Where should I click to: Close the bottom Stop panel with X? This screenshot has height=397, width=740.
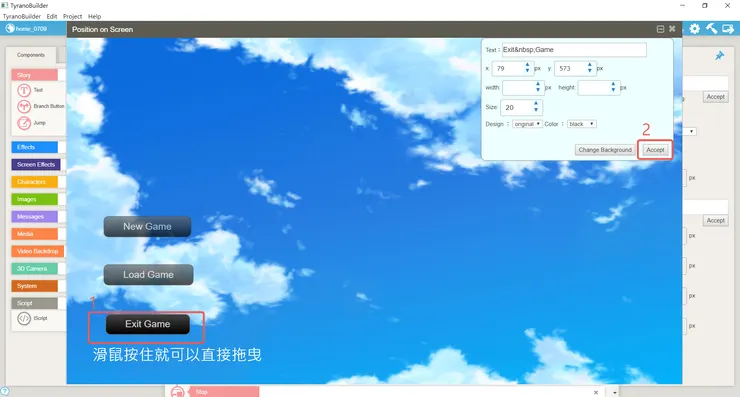coord(596,392)
